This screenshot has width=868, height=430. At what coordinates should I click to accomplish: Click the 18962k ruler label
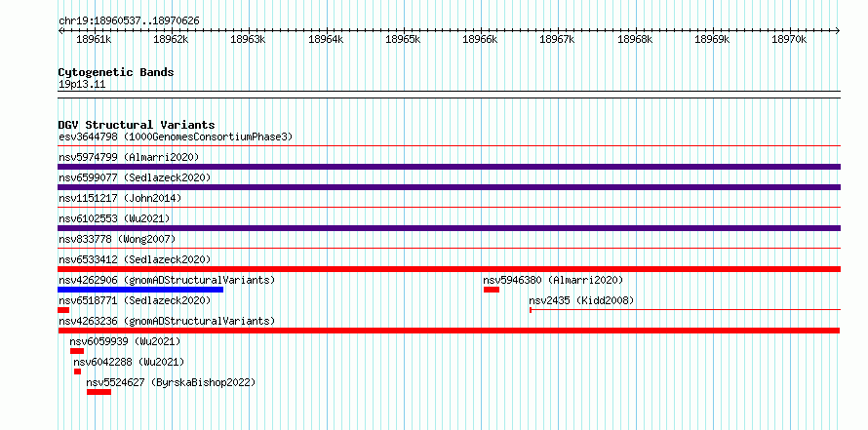(171, 39)
